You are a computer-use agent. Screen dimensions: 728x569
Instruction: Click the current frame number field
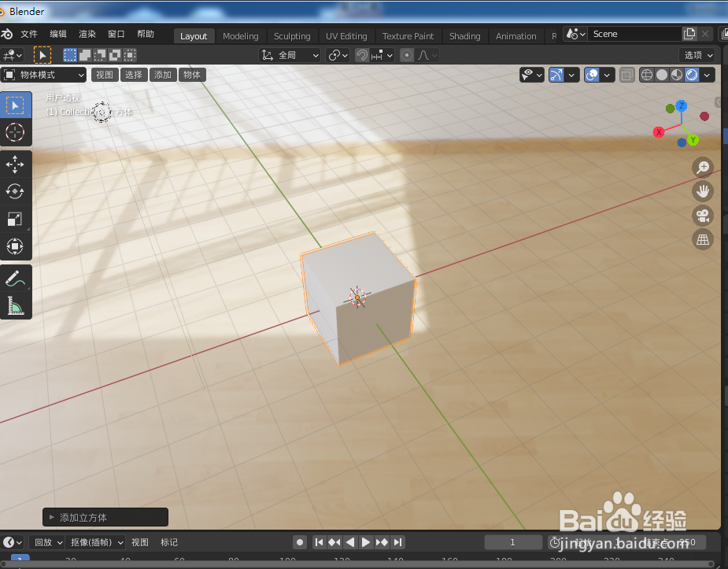coord(512,542)
